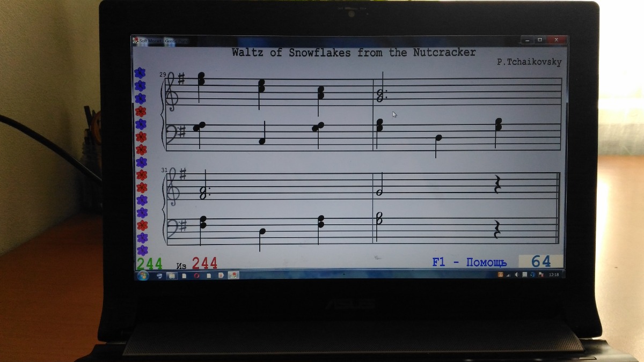
Task: Click the bottom flower in the left column
Action: tap(142, 250)
